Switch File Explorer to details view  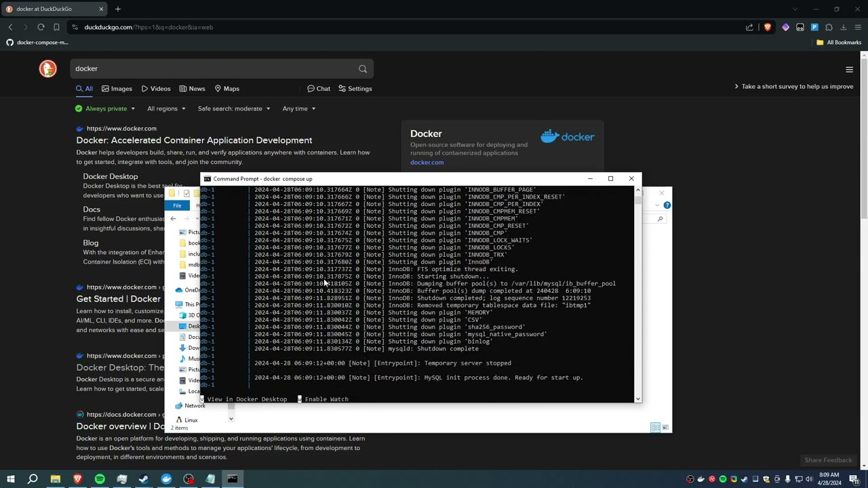[655, 428]
